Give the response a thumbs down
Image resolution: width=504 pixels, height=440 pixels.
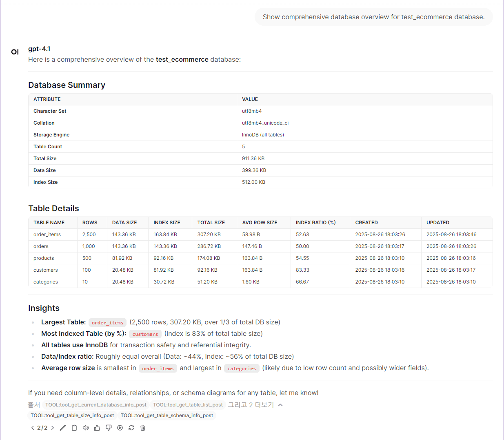[x=109, y=428]
